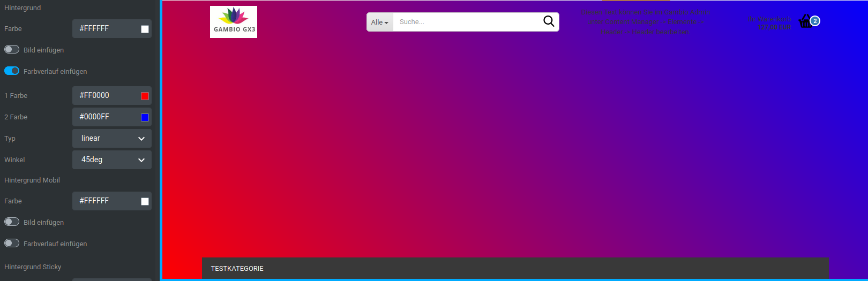This screenshot has height=281, width=868.
Task: Click the #0000FF hex value field
Action: click(x=105, y=117)
